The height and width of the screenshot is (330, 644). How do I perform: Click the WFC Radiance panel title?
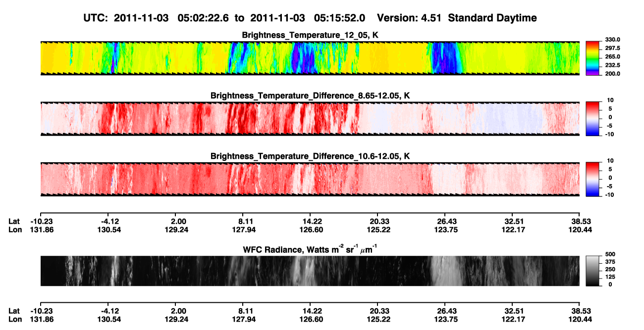310,249
